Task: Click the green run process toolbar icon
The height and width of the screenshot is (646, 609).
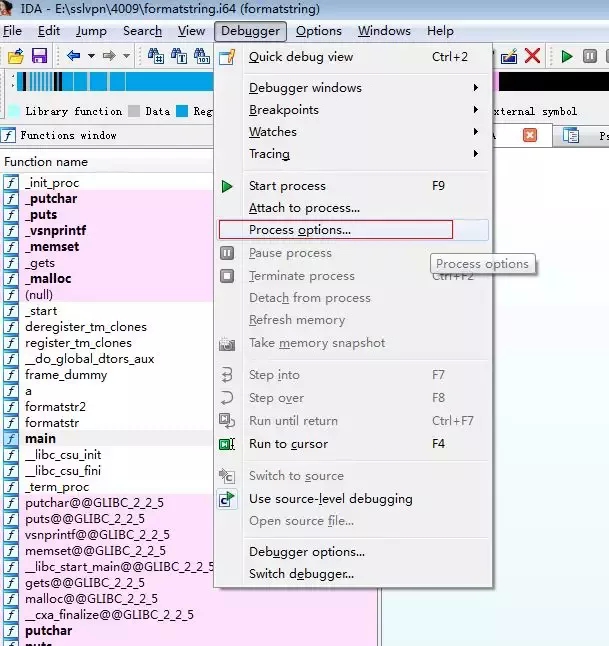Action: (x=567, y=56)
